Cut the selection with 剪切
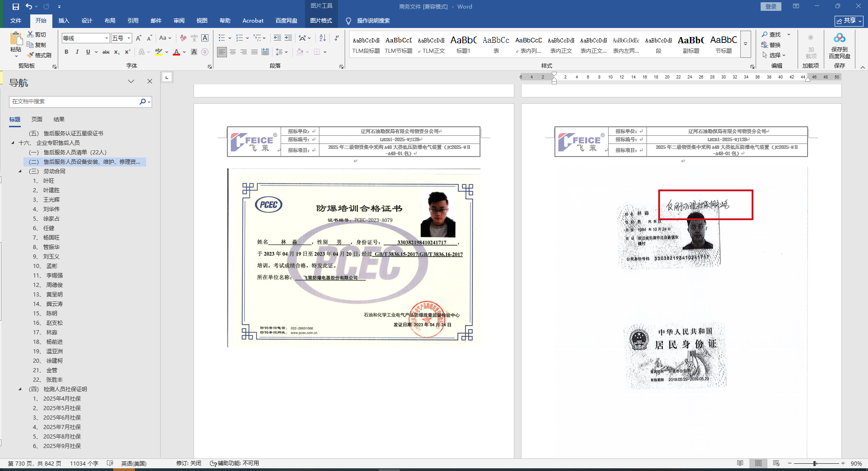This screenshot has width=868, height=471. coord(37,34)
